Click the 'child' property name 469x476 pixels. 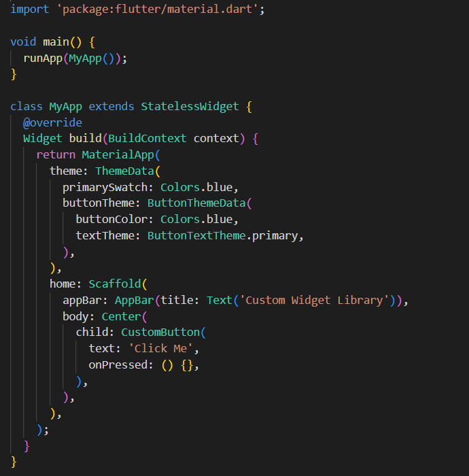click(x=92, y=333)
